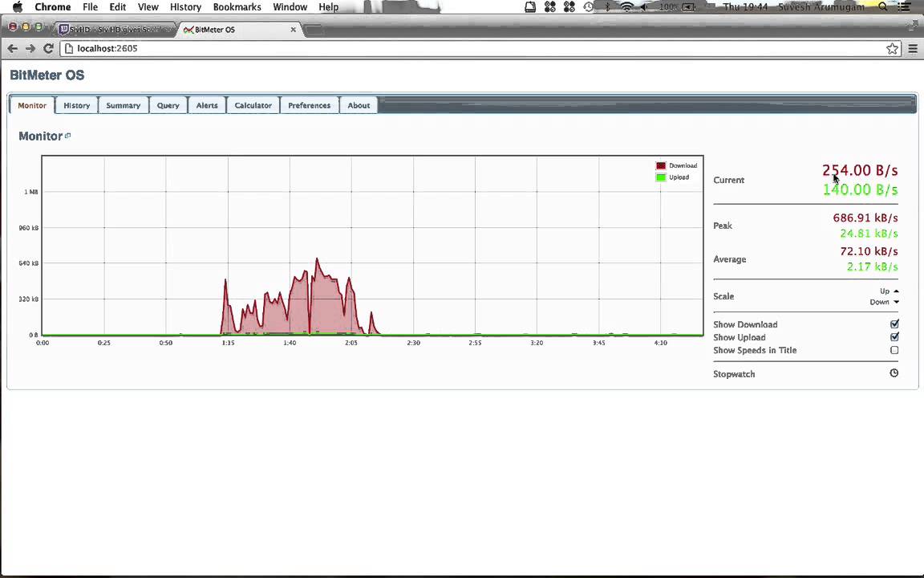
Task: Toggle Show Download checkbox
Action: pos(894,324)
